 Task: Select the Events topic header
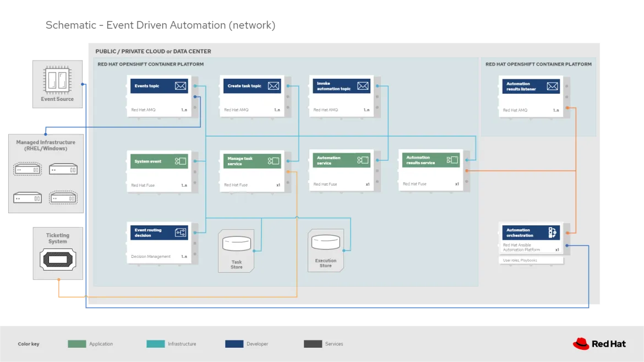tap(159, 86)
